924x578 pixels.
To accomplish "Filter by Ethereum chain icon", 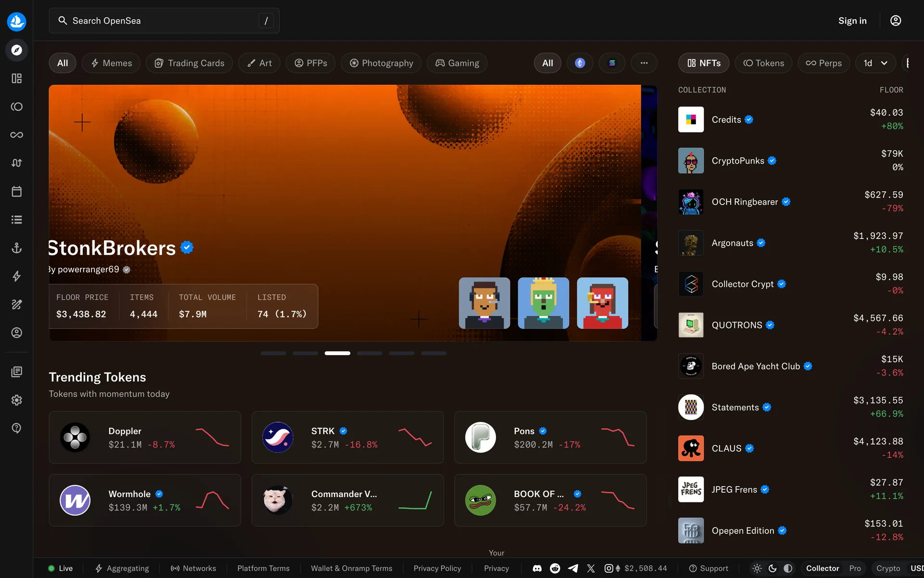I will [x=580, y=63].
